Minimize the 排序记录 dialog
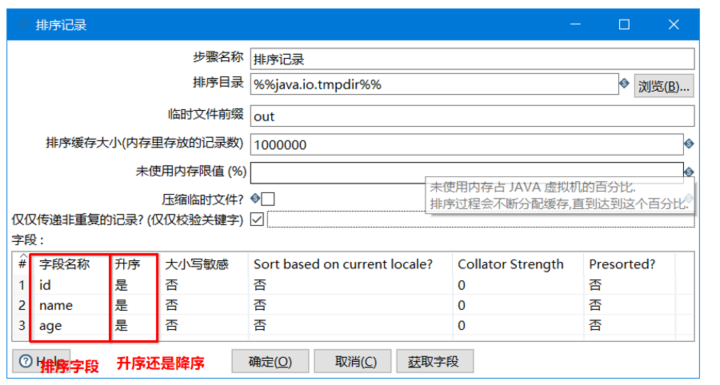Viewport: 720px width, 385px height. pos(575,24)
